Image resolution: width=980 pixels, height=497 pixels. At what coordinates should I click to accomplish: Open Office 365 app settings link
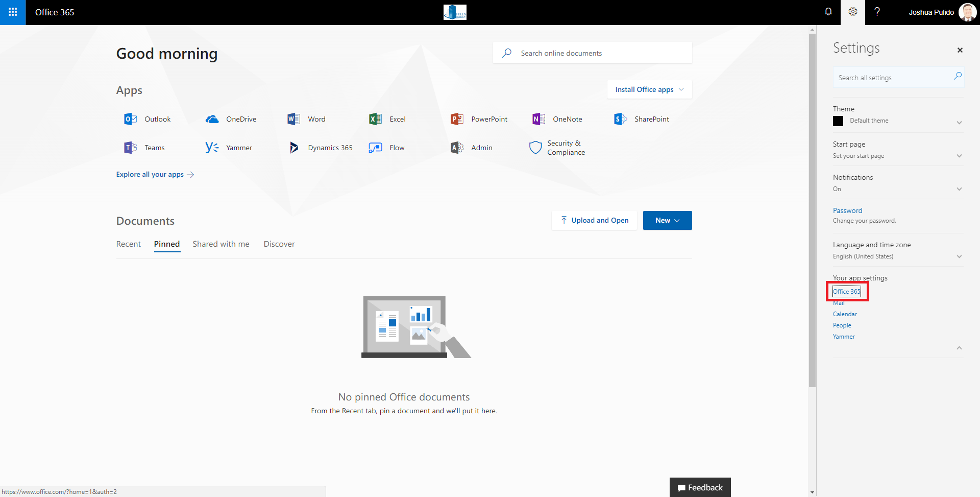847,292
